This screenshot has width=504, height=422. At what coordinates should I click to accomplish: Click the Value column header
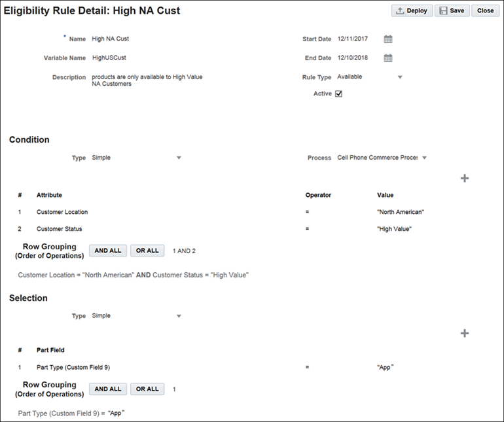coord(385,195)
